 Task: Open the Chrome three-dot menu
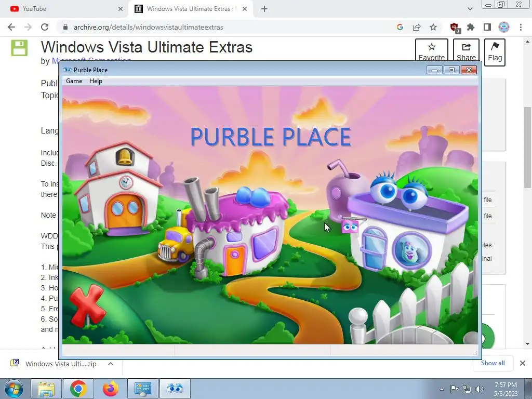tap(521, 27)
